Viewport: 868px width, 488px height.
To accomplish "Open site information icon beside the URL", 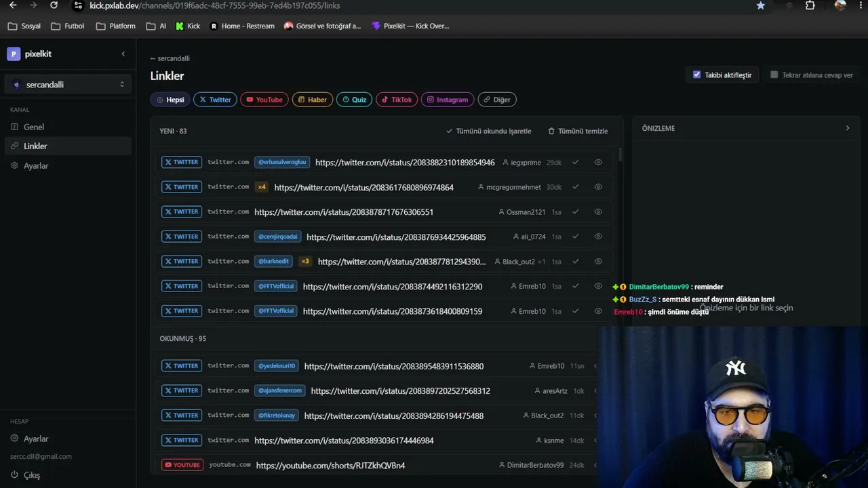I will click(x=78, y=5).
